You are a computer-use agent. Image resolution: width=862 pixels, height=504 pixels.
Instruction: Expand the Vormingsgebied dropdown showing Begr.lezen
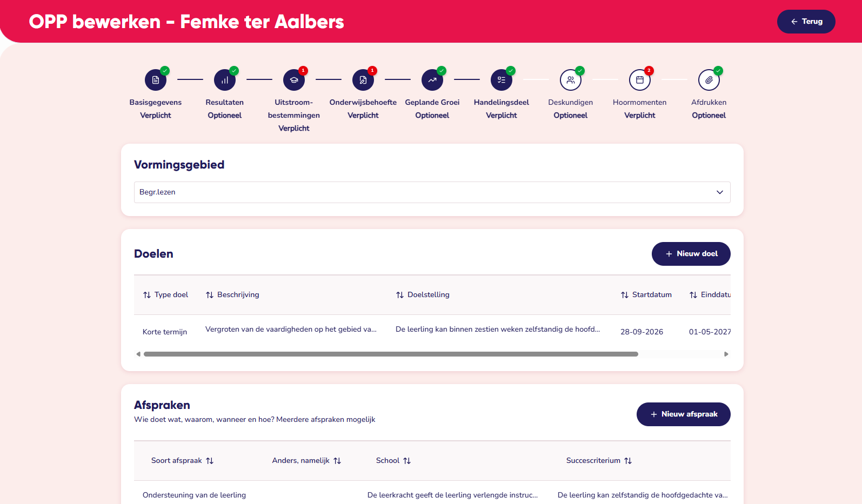point(432,192)
